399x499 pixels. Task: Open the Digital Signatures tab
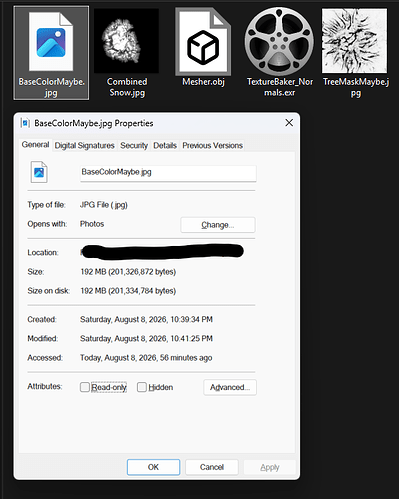point(84,145)
